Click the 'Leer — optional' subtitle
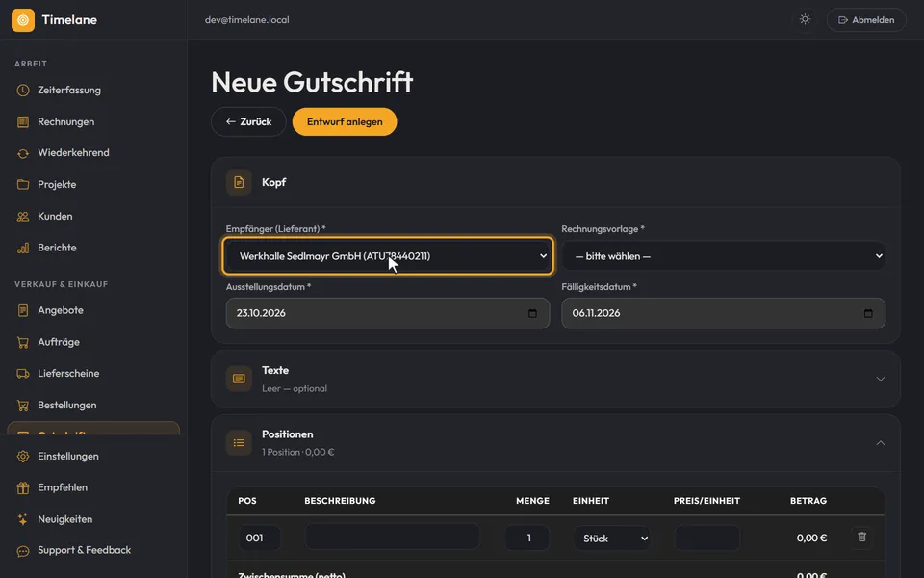 point(295,388)
